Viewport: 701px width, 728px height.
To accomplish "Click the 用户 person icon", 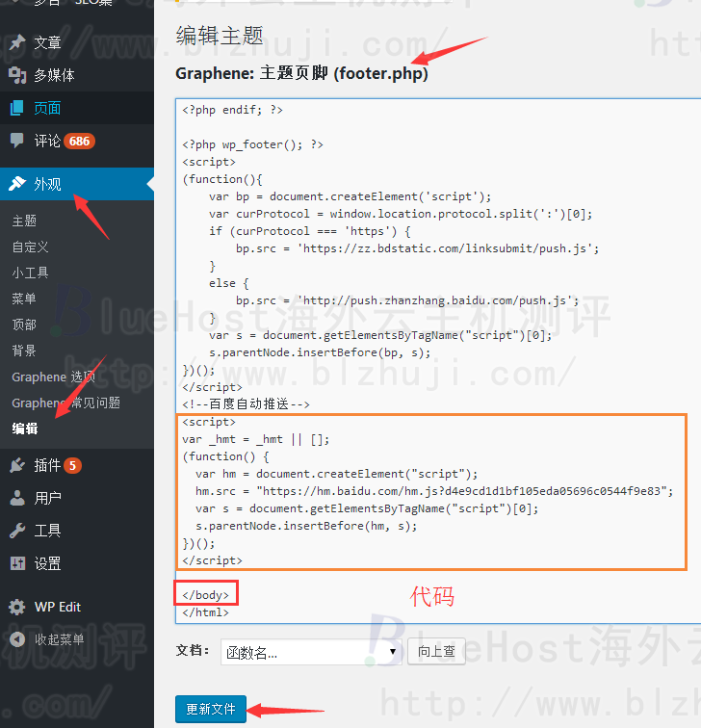I will [17, 498].
